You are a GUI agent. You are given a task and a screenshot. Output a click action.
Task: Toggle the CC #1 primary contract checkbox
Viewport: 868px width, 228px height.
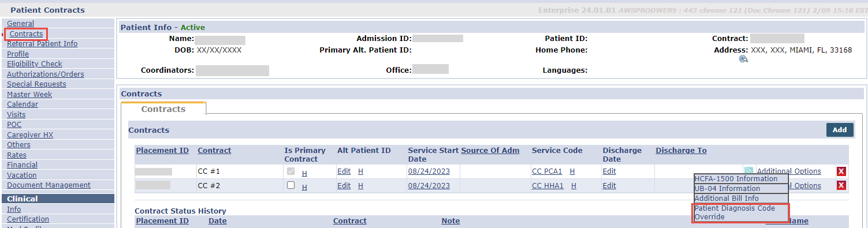pyautogui.click(x=291, y=171)
